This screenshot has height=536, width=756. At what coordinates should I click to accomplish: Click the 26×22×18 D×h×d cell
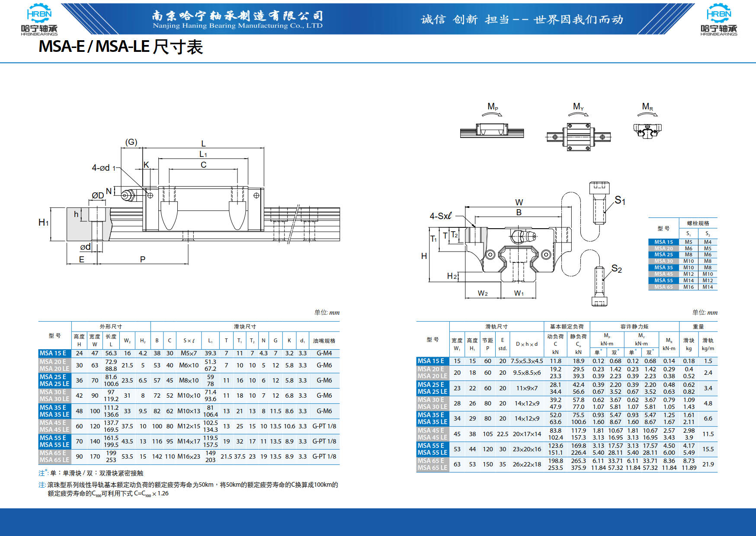click(x=527, y=464)
